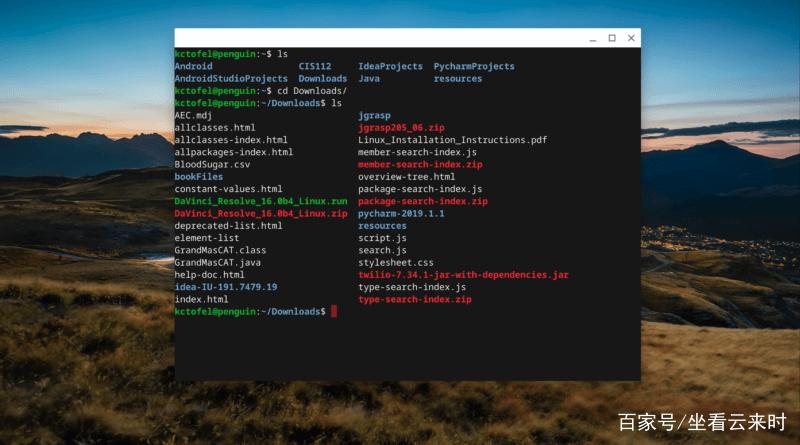Click the Downloads directory in home listing

pyautogui.click(x=322, y=79)
